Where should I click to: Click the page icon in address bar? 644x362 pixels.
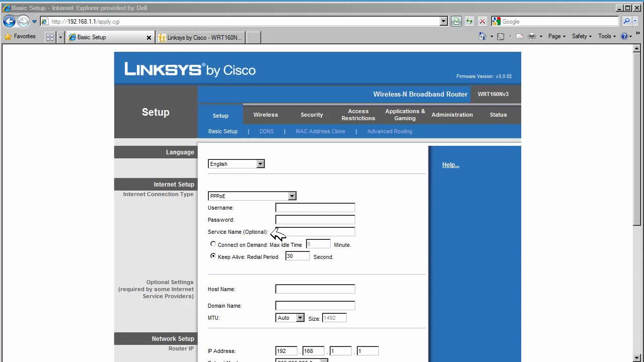tap(45, 22)
